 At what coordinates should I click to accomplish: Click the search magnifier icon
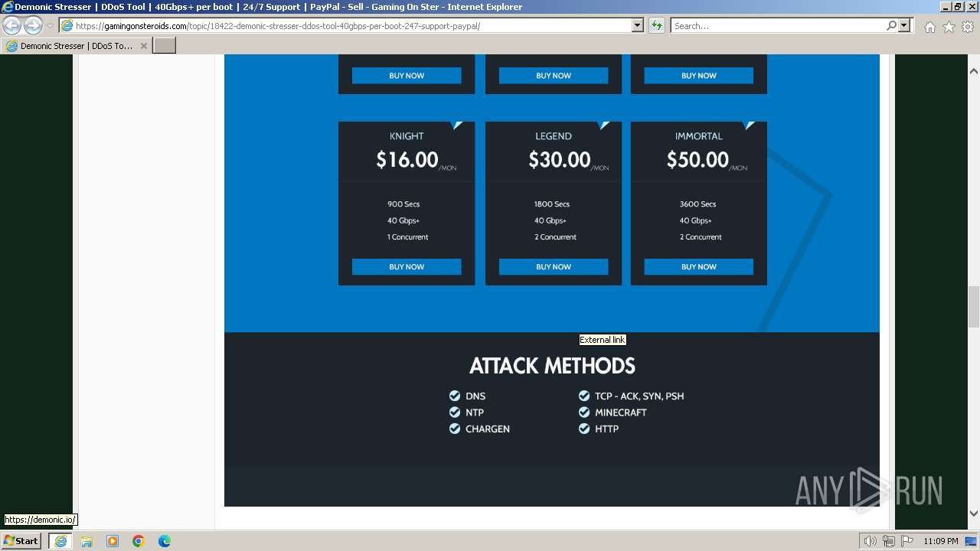[891, 26]
